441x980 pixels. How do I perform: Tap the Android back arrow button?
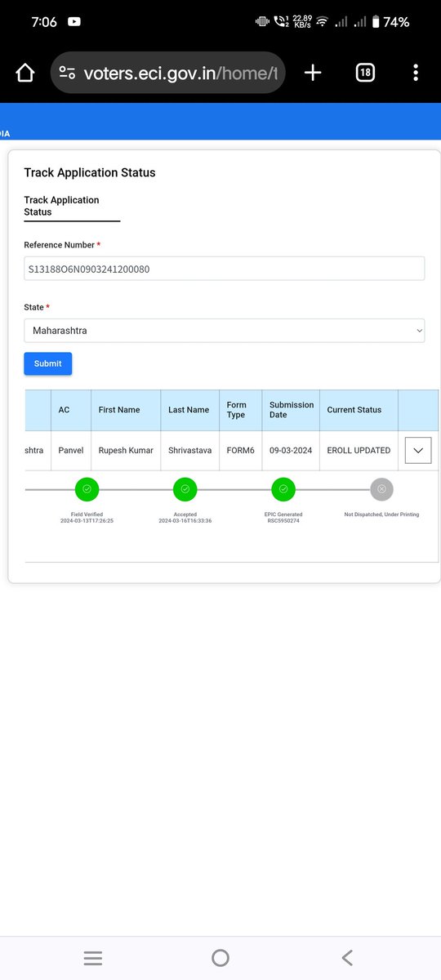(347, 958)
